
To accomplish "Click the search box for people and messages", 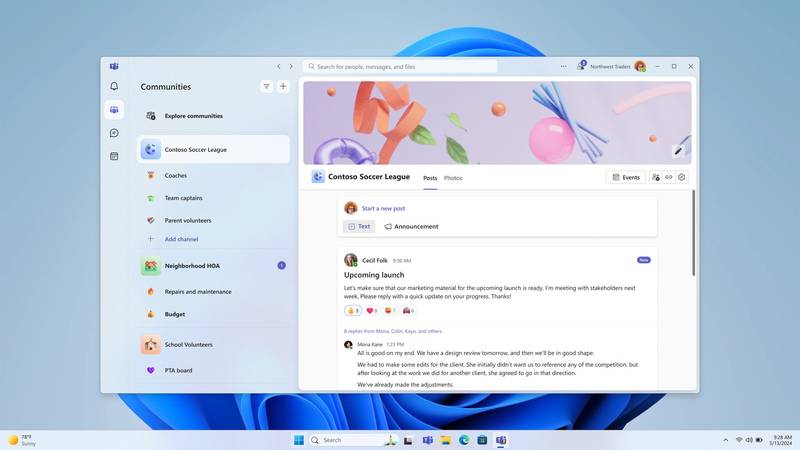I will (x=401, y=66).
